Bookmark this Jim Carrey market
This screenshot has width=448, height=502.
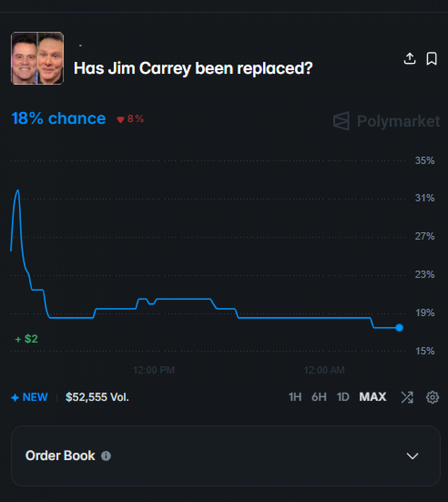point(432,59)
